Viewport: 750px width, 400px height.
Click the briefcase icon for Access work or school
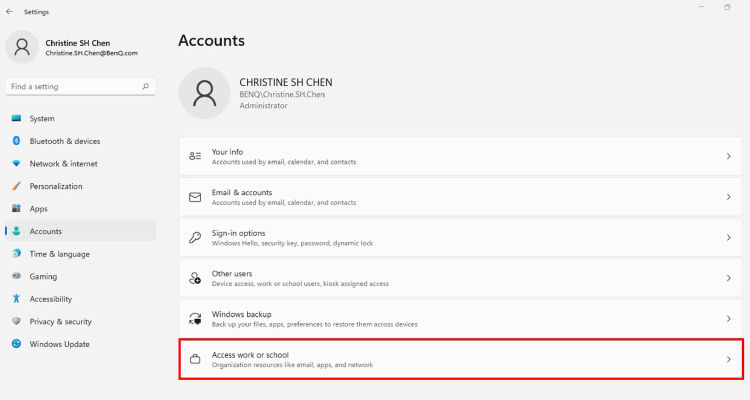point(195,359)
